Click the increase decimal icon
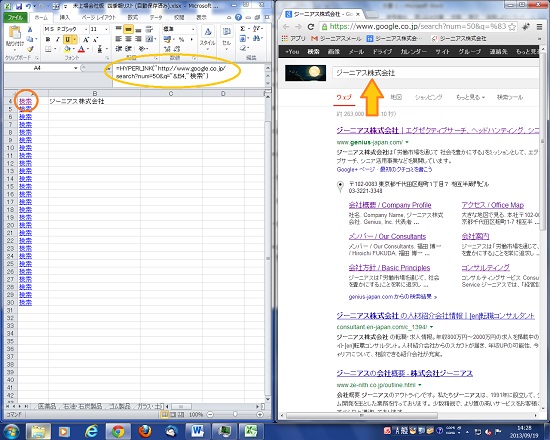Viewport: 550px width, 440px height. pyautogui.click(x=167, y=49)
